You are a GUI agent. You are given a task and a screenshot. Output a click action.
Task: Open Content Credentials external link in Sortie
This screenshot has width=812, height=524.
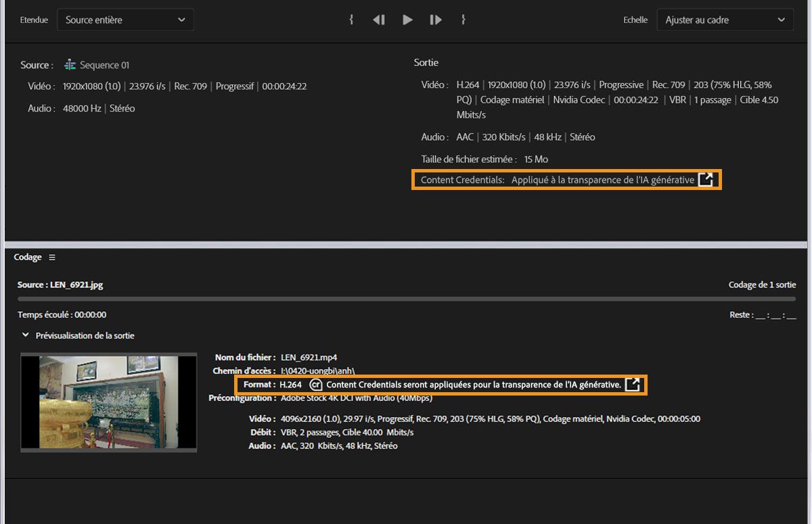706,180
